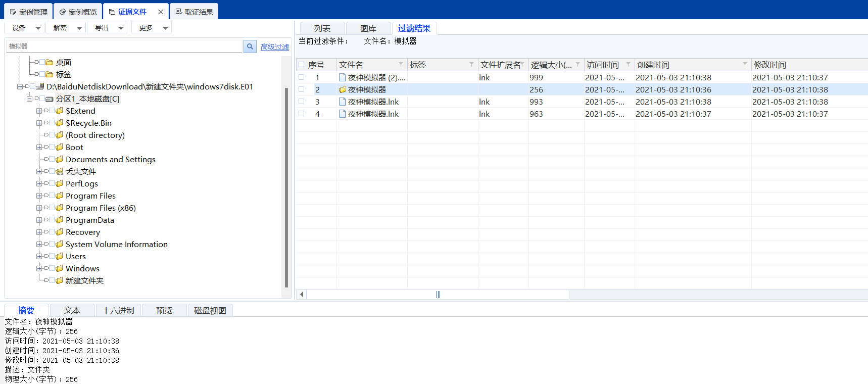The image size is (868, 384).
Task: Click the folder icon of $Recycle.Bin
Action: click(60, 123)
